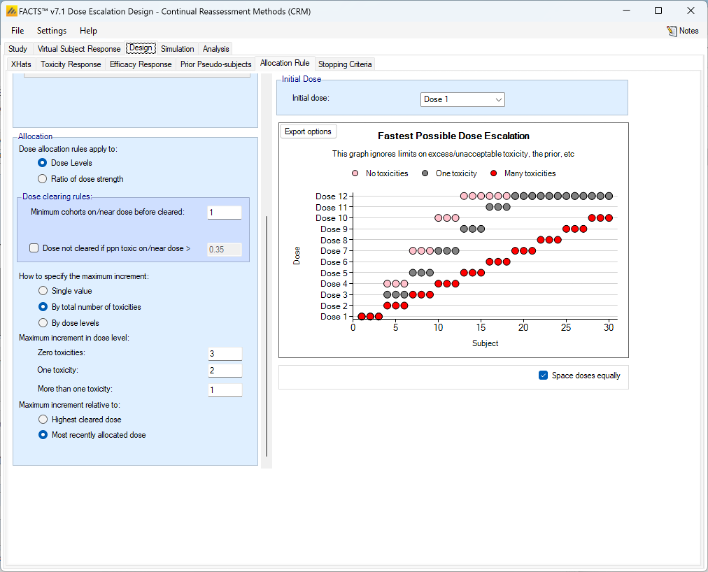
Task: Click the 'Many toxicities' red legend marker
Action: pos(492,173)
